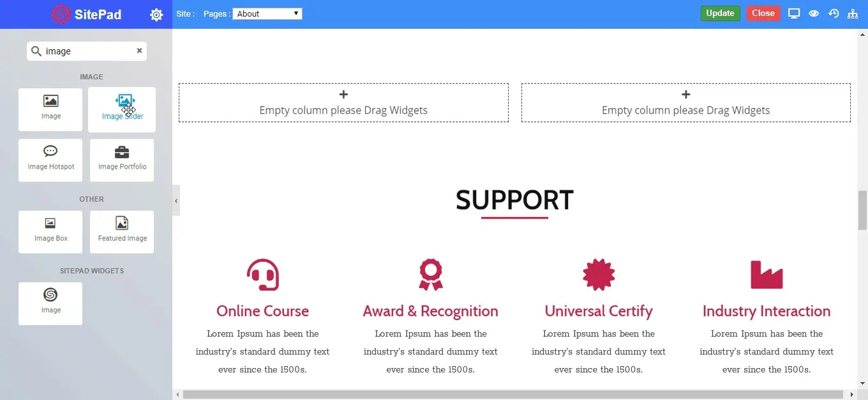Open the sitemap structure icon
The width and height of the screenshot is (868, 400).
pos(853,13)
